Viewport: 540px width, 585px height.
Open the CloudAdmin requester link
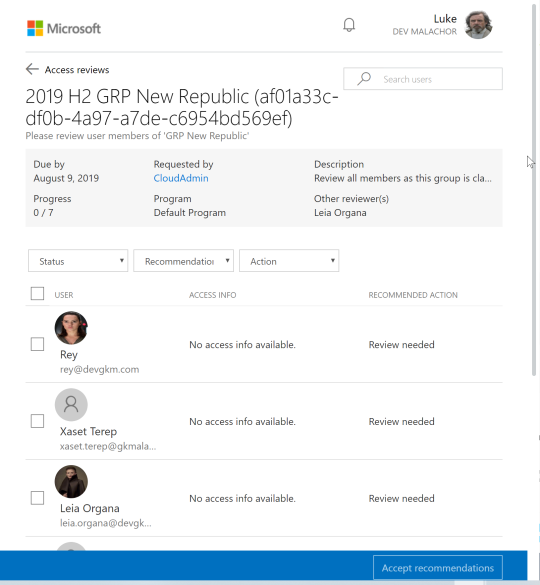(181, 178)
